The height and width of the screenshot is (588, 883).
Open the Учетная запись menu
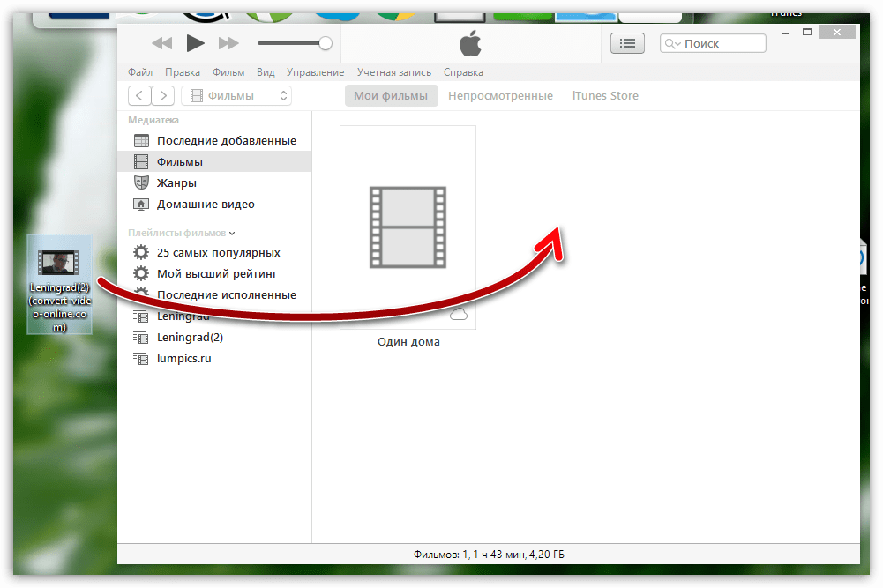coord(394,72)
